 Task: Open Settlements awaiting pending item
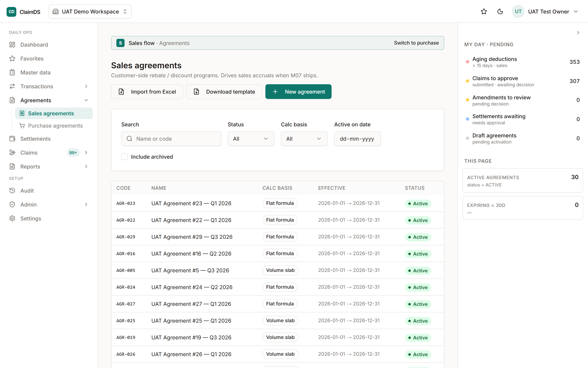pos(522,119)
